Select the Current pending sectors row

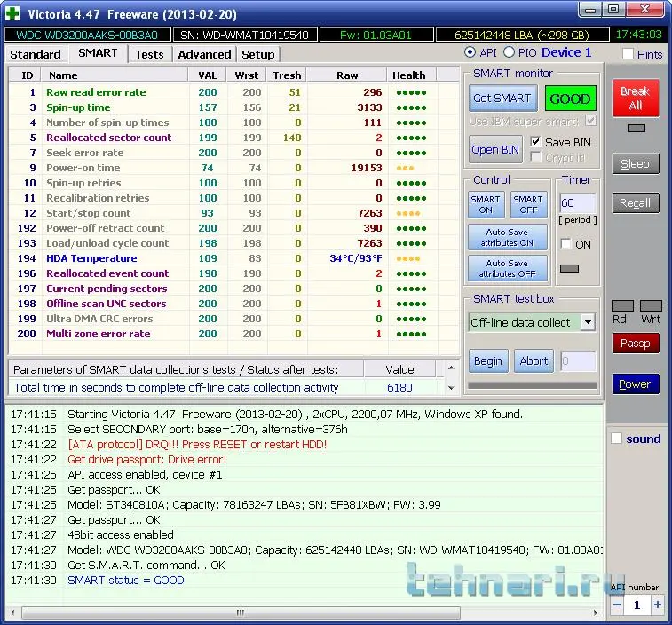[x=233, y=289]
